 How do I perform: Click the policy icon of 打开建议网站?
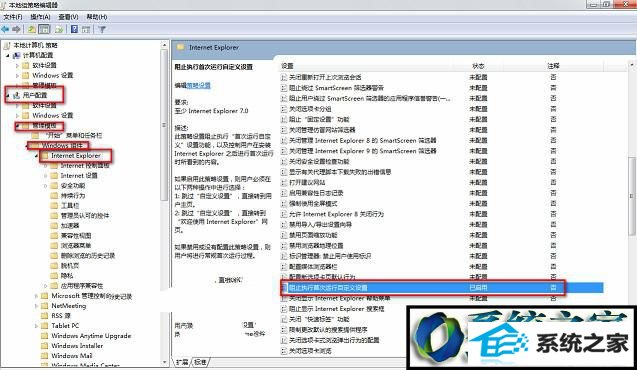pyautogui.click(x=284, y=182)
